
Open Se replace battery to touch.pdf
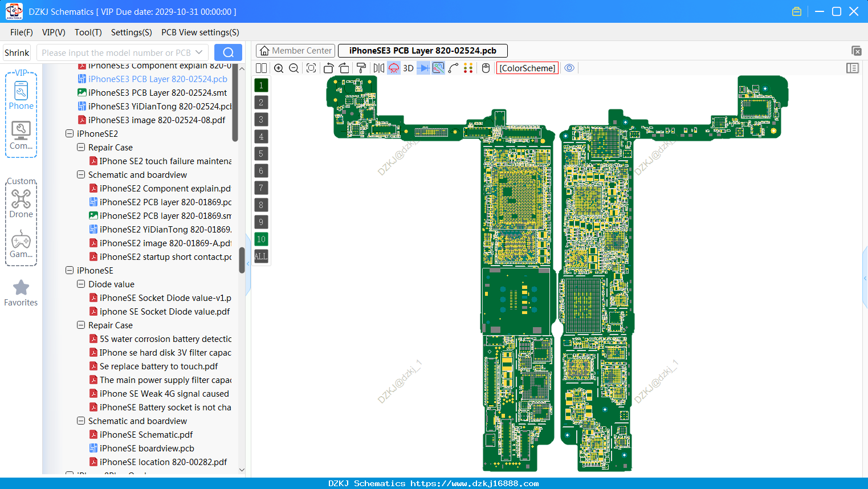(x=154, y=366)
